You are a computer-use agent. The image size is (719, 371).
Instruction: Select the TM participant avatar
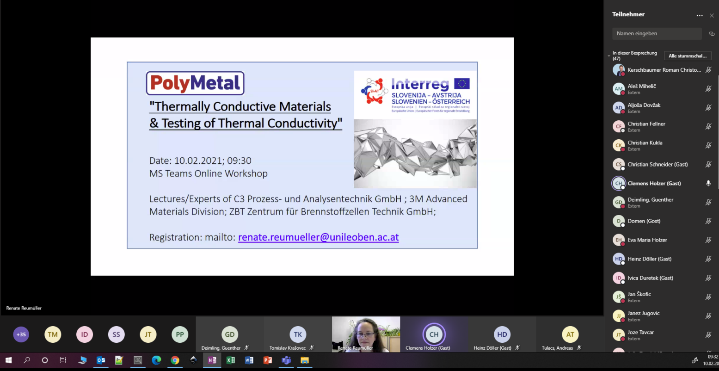[53, 334]
